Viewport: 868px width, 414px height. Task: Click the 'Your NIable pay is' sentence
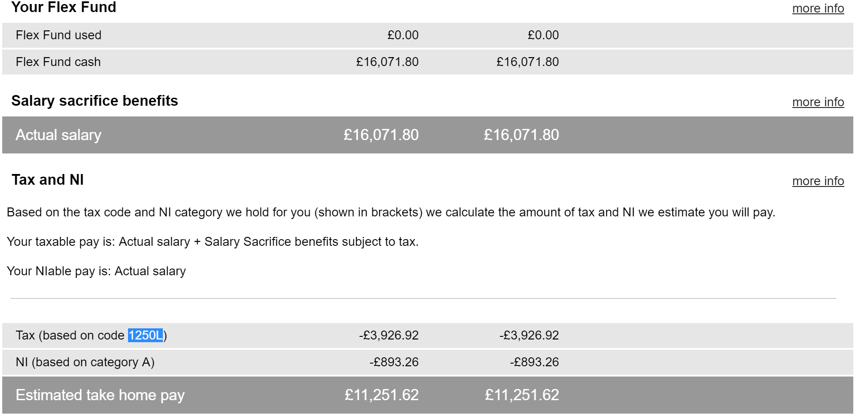coord(96,271)
